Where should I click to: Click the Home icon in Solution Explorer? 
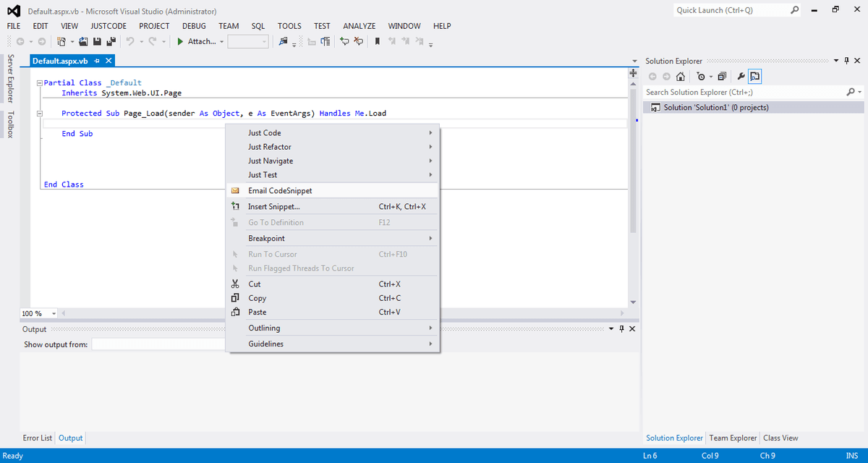[x=680, y=76]
